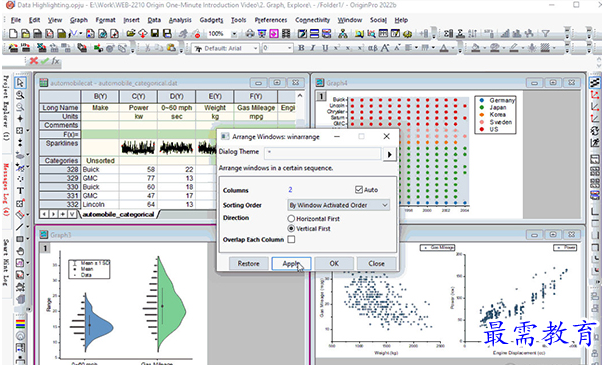Select the automobile_categorical sheet tab
605x365 pixels.
point(118,214)
